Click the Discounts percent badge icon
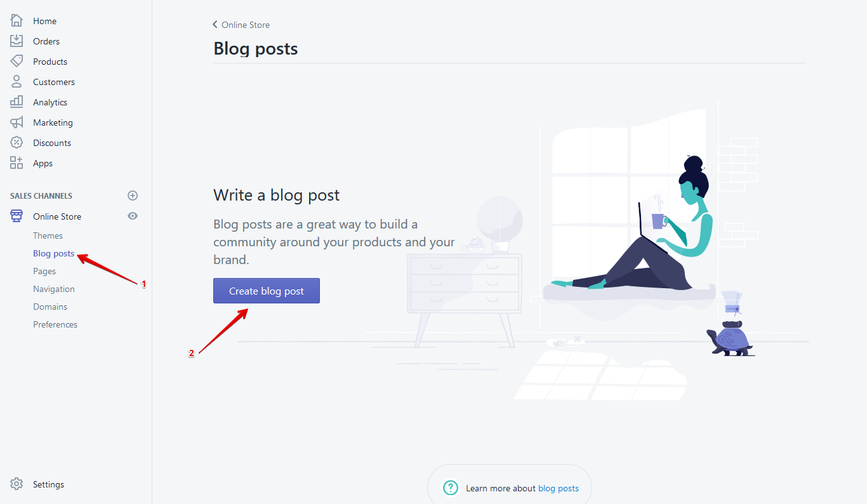 pos(17,143)
